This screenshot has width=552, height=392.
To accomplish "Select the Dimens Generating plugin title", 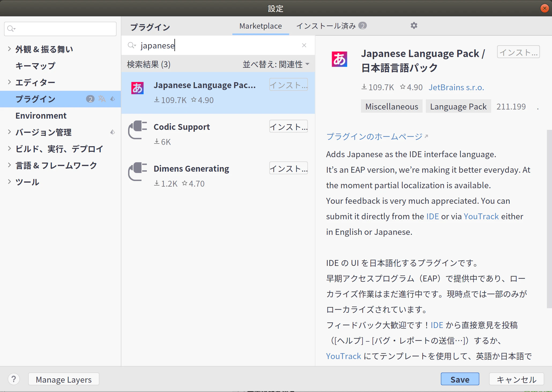I will click(191, 169).
